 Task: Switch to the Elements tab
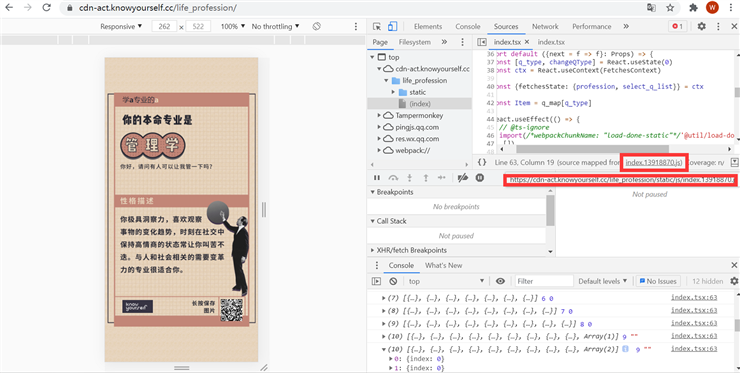click(x=428, y=26)
